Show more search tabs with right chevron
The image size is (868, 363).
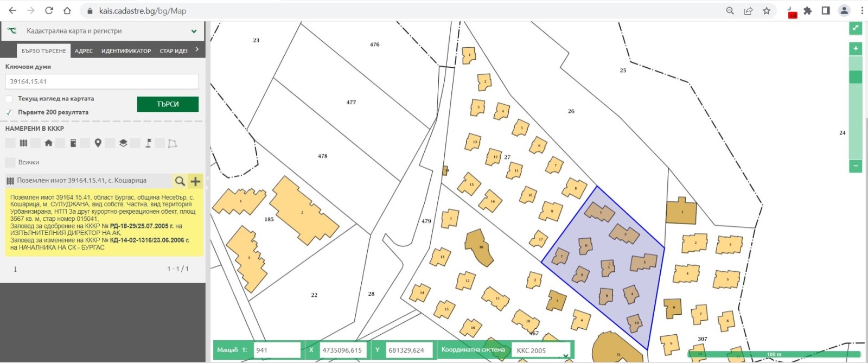tap(197, 49)
